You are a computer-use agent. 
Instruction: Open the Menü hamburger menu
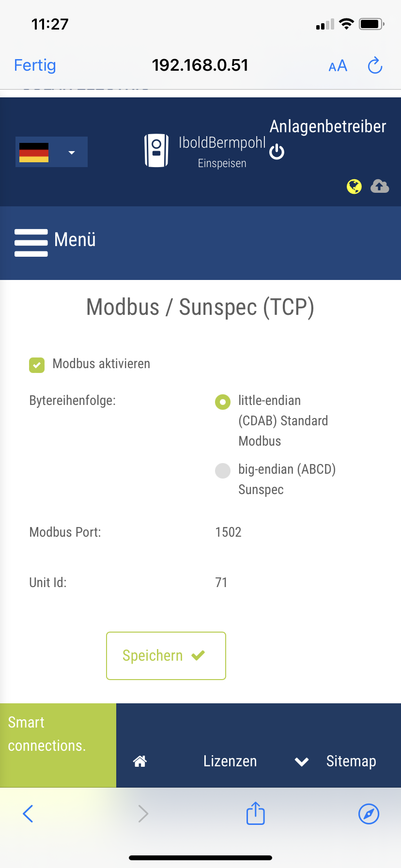click(x=31, y=242)
